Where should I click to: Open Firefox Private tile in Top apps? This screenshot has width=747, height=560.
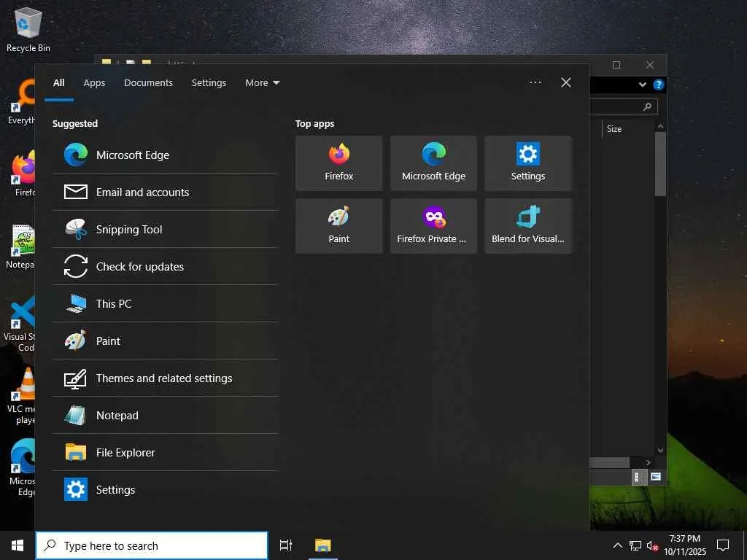[433, 226]
